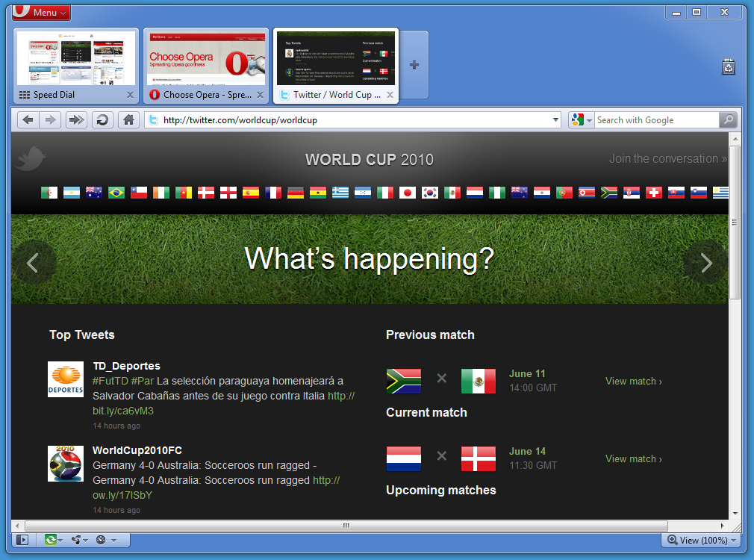Activate Opera Unite in the status bar
The height and width of the screenshot is (560, 754).
[78, 539]
